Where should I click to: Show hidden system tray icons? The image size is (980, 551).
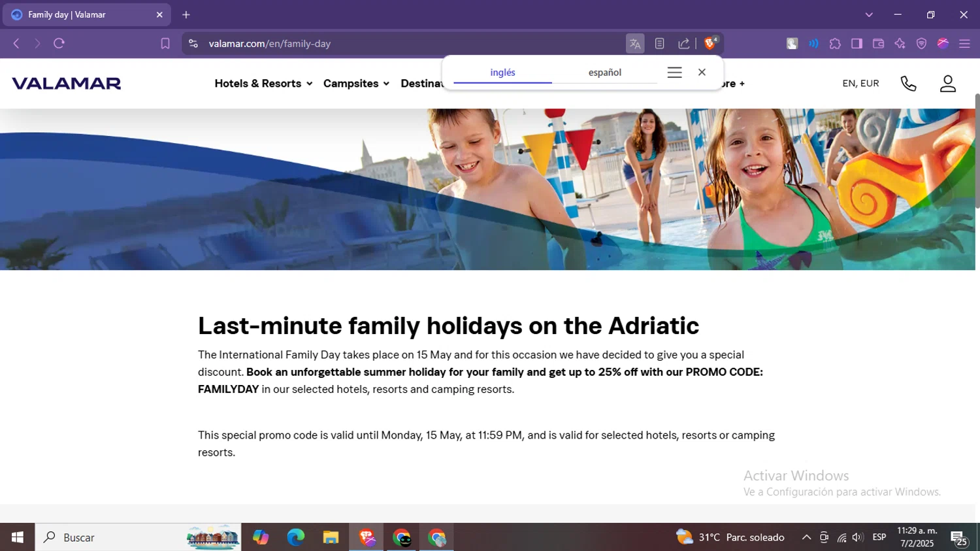click(x=806, y=537)
